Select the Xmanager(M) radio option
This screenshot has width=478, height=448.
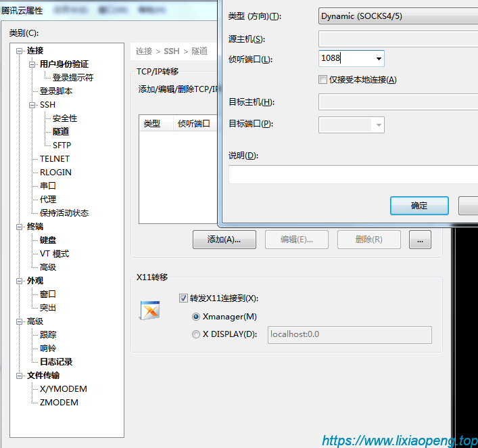point(196,317)
